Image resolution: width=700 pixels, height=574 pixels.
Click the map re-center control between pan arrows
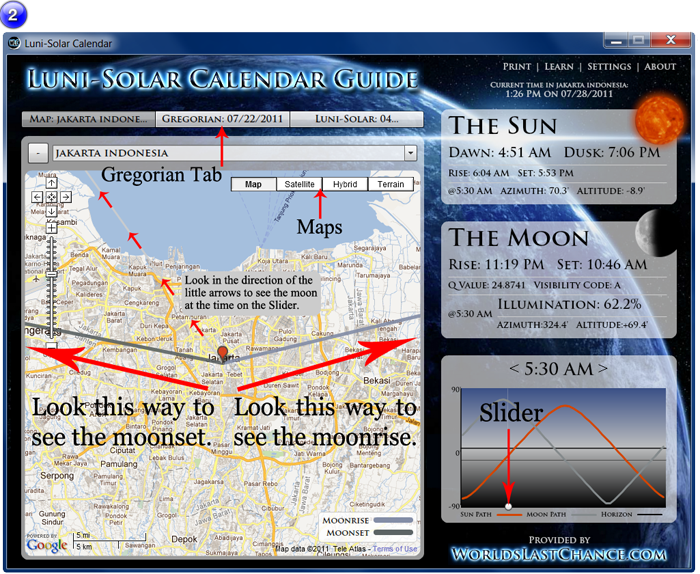tap(51, 197)
